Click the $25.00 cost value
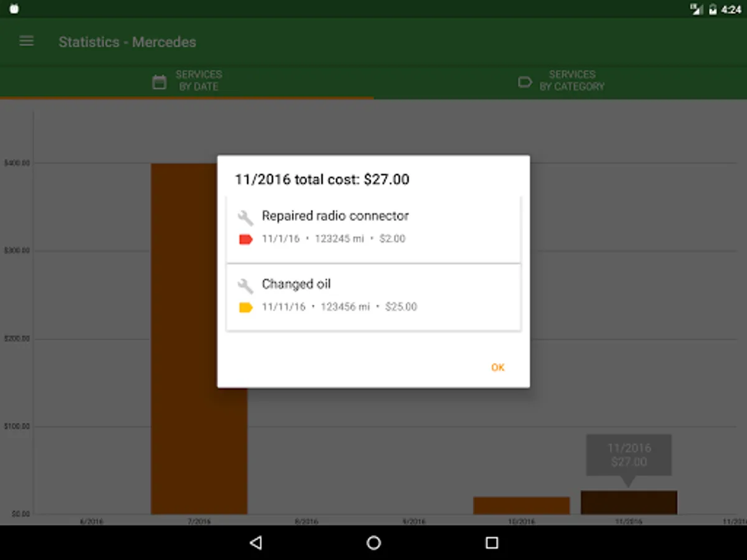 [401, 307]
